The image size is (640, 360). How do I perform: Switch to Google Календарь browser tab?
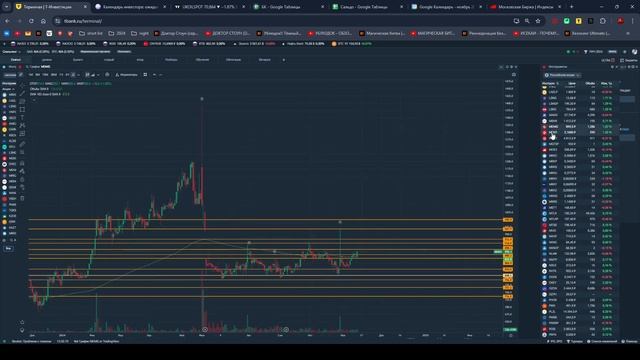447,7
